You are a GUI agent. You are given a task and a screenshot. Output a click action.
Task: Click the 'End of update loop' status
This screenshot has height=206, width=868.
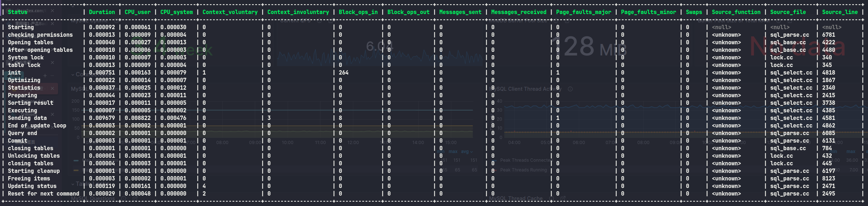(x=37, y=125)
